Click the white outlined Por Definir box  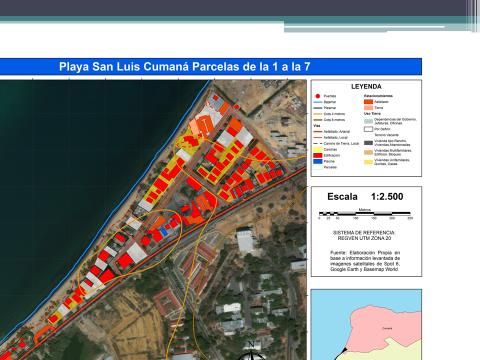coord(368,129)
